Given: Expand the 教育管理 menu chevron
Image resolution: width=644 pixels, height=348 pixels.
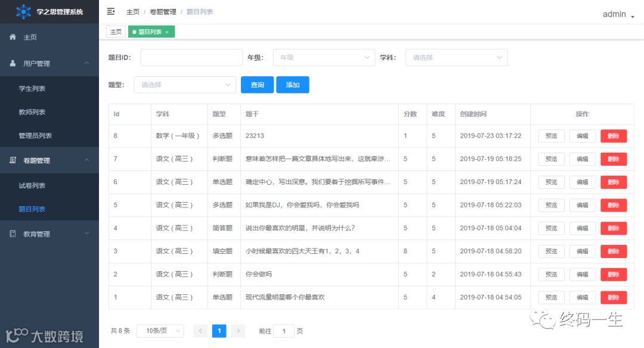Looking at the screenshot, I should pyautogui.click(x=86, y=233).
